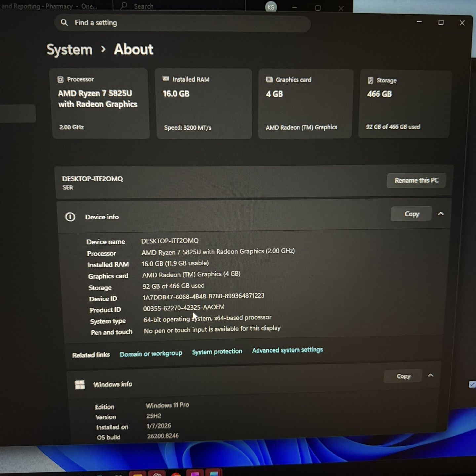Image resolution: width=476 pixels, height=476 pixels.
Task: Select AMD Radeon (TM) Graphics (4 GB) row value
Action: (191, 274)
